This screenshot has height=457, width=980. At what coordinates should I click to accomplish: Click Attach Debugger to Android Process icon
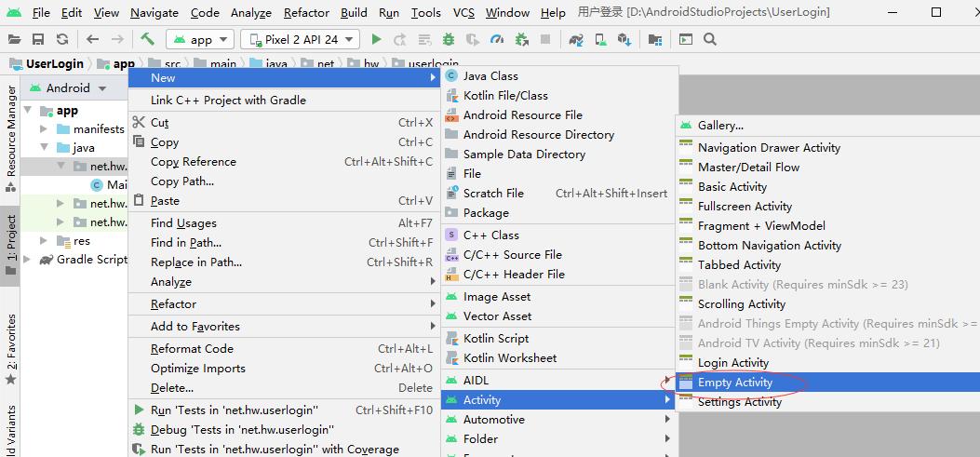(x=521, y=39)
